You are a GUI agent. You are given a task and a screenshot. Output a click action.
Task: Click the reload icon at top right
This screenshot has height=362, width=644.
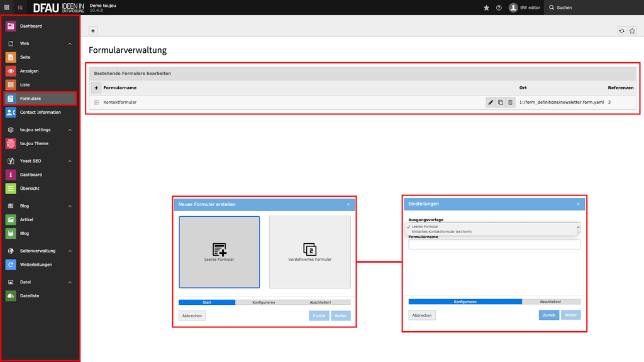[x=621, y=31]
